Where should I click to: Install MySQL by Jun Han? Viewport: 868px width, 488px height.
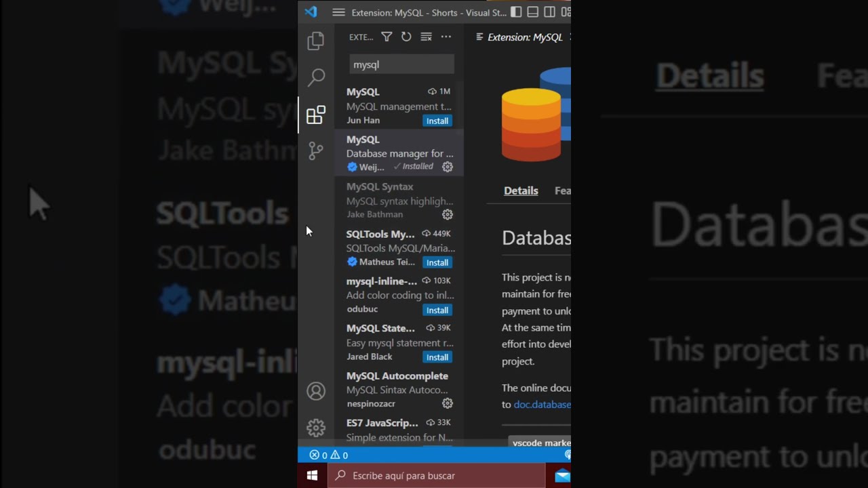(437, 121)
